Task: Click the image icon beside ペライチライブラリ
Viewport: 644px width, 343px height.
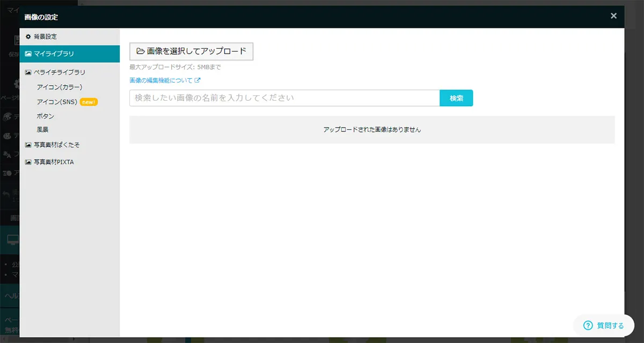Action: click(x=27, y=71)
